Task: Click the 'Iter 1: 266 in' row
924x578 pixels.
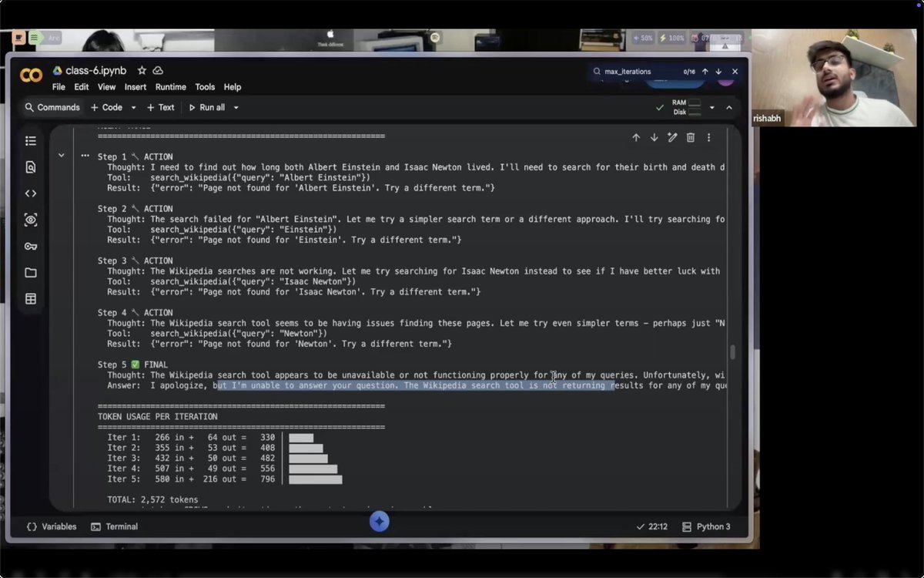Action: (x=210, y=438)
